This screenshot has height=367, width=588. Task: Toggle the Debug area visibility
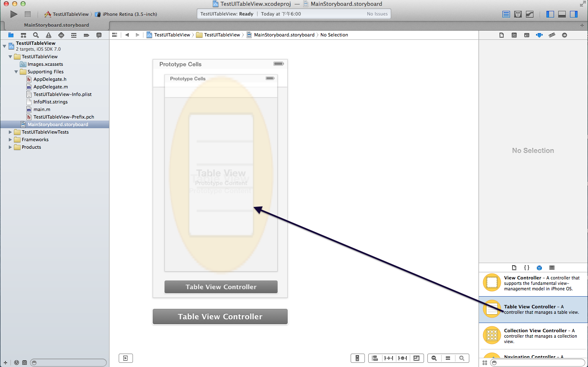point(562,14)
